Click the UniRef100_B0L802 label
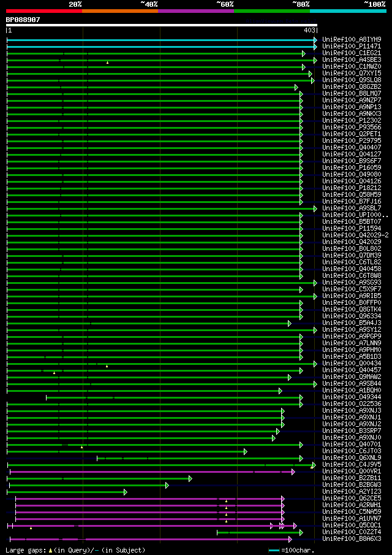This screenshot has height=555, width=392. click(x=352, y=249)
